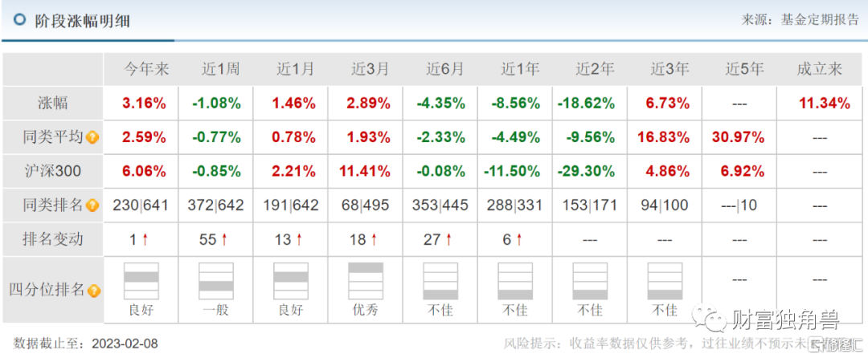The width and height of the screenshot is (868, 358).
Task: Click the 沪深300 row label
Action: click(52, 171)
